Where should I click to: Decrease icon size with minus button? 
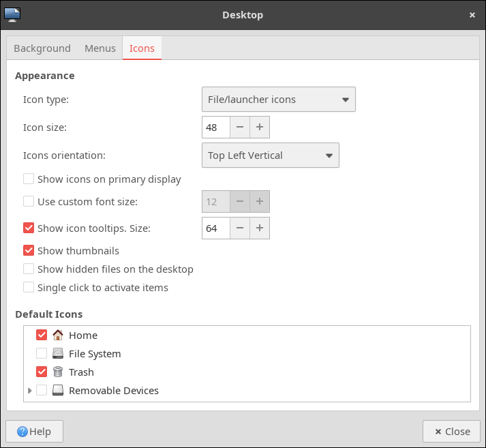coord(240,127)
